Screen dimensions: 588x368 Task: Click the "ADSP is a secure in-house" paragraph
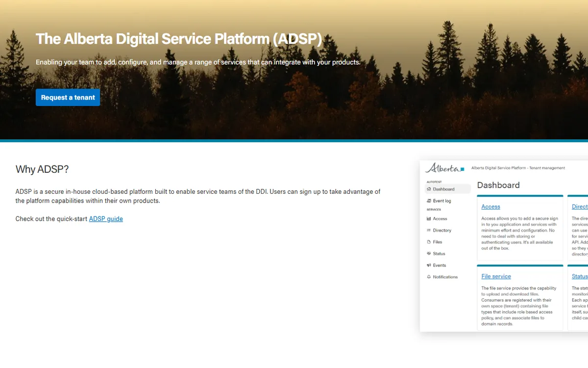pyautogui.click(x=198, y=196)
